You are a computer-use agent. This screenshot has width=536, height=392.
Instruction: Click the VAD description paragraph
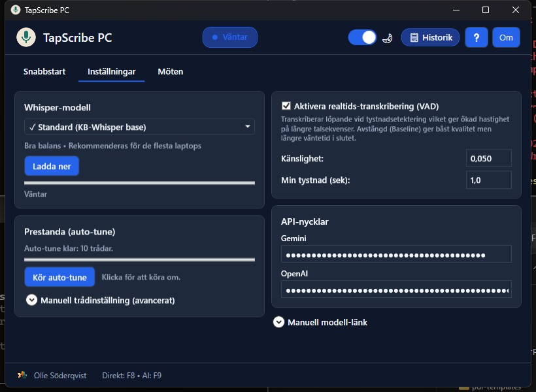pos(395,129)
